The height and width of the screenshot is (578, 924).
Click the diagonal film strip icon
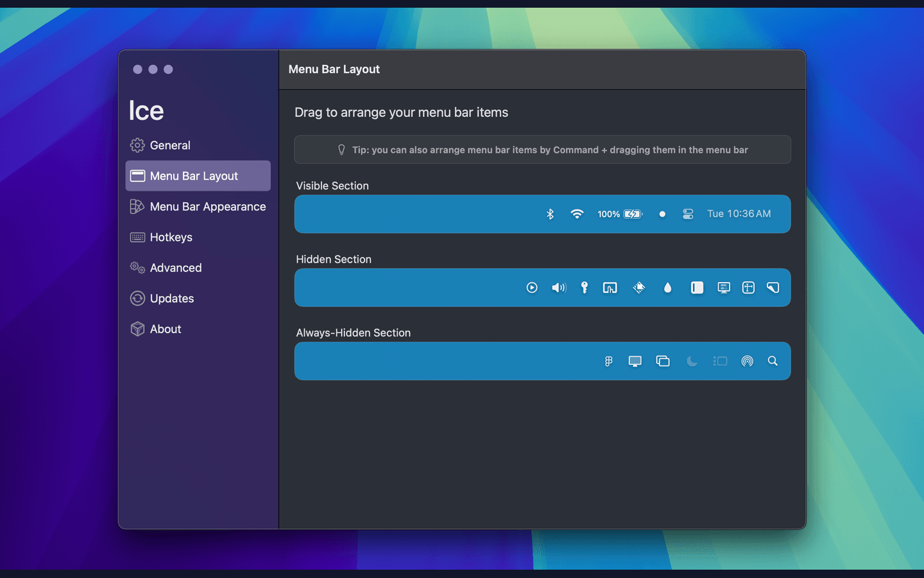click(639, 288)
